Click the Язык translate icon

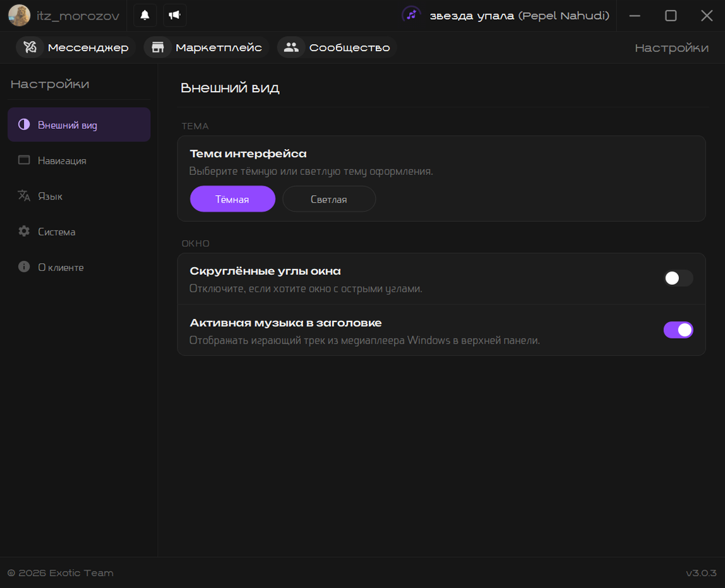coord(24,196)
